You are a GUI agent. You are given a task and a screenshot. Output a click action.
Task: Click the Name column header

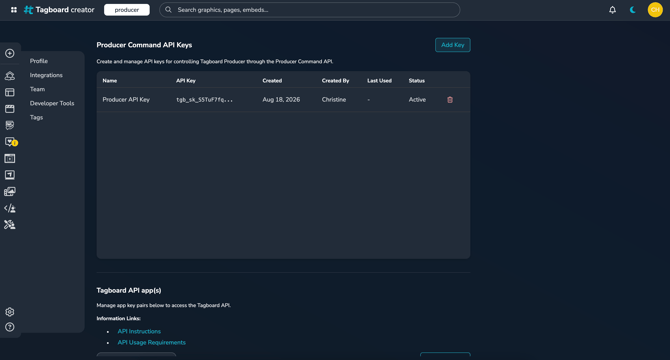[x=110, y=81]
